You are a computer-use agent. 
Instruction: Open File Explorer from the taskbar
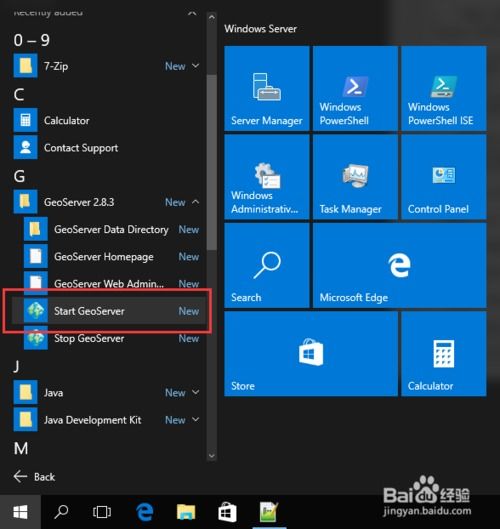click(186, 512)
